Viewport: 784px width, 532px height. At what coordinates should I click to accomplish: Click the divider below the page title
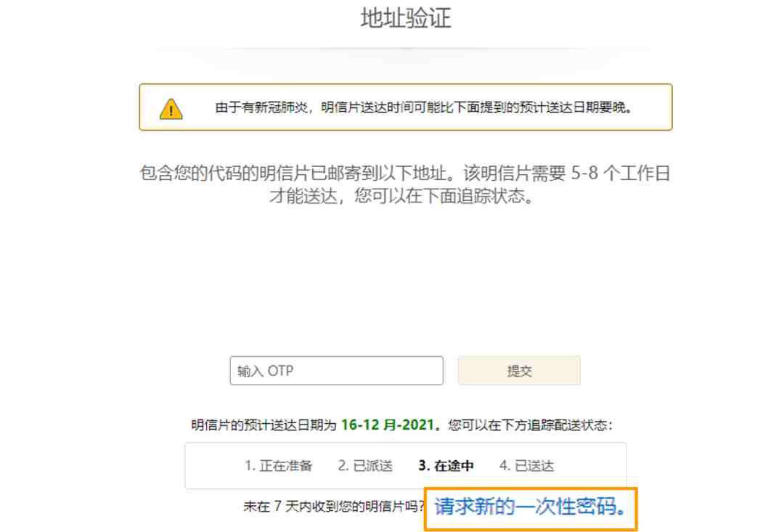[x=406, y=49]
